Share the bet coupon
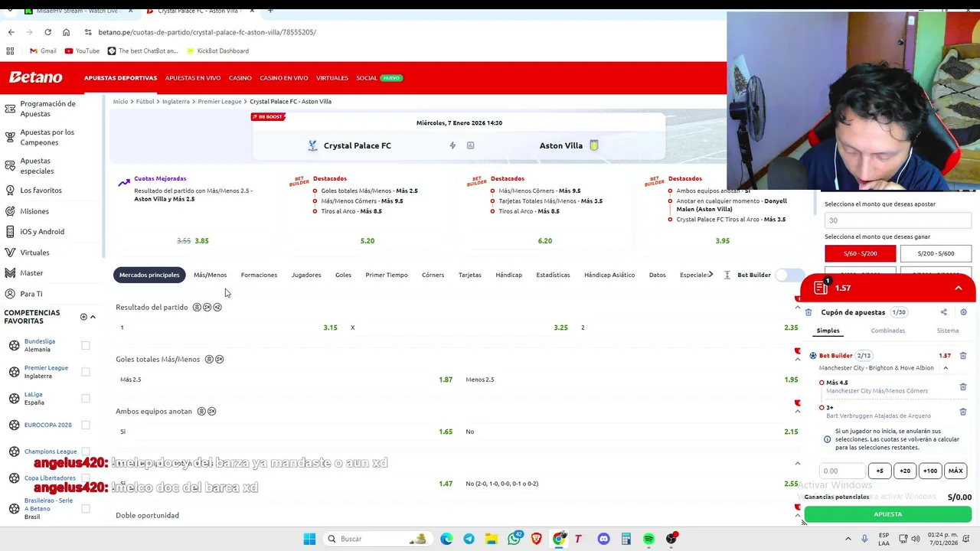This screenshot has width=980, height=551. point(943,312)
